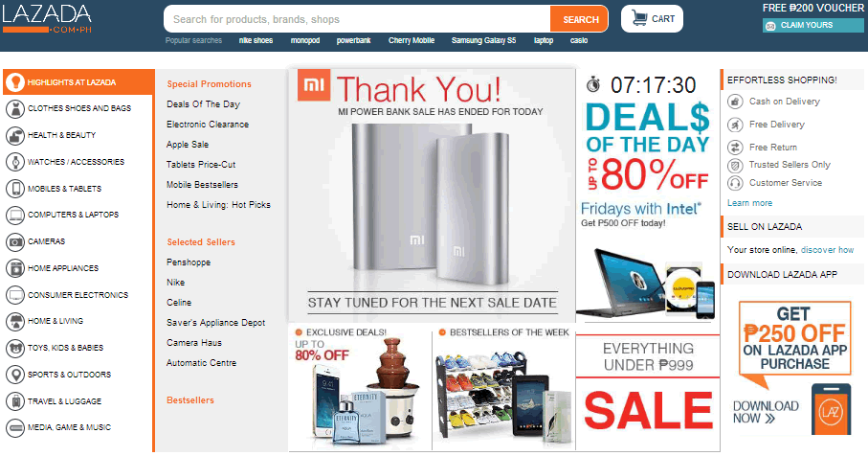Open Deals Of The Day promotion link
Screen dimensions: 868x456
click(x=203, y=104)
